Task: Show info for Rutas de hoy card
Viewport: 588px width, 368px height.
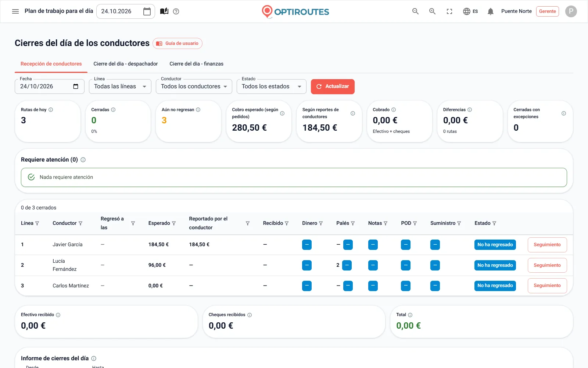Action: (x=51, y=110)
